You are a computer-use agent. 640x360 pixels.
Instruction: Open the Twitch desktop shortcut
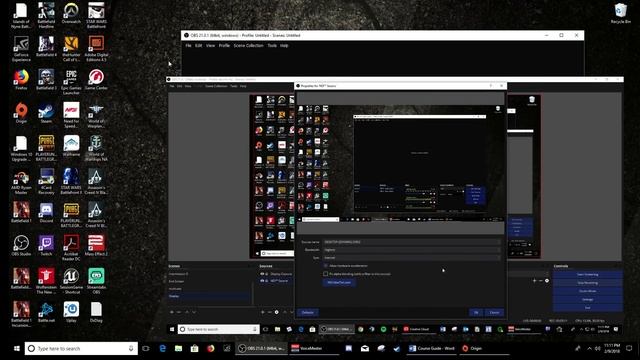[x=46, y=246]
